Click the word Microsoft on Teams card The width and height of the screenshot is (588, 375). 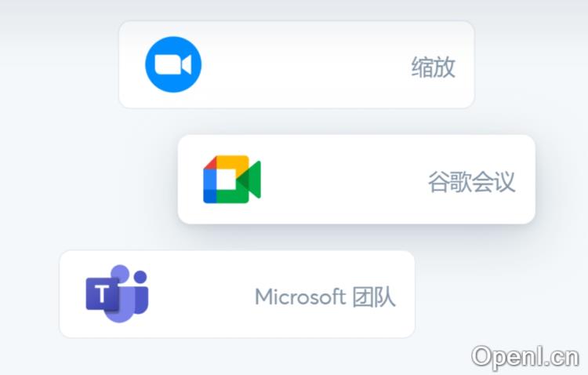click(300, 297)
